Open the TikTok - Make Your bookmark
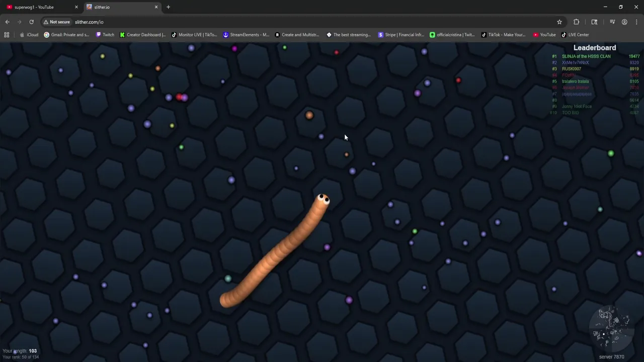This screenshot has width=644, height=362. [x=503, y=35]
